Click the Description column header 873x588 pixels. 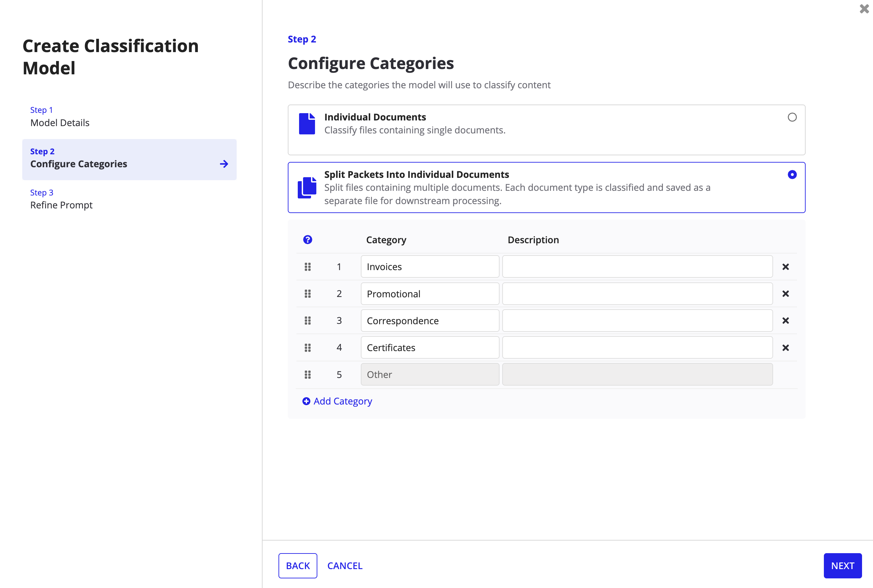[x=533, y=240]
